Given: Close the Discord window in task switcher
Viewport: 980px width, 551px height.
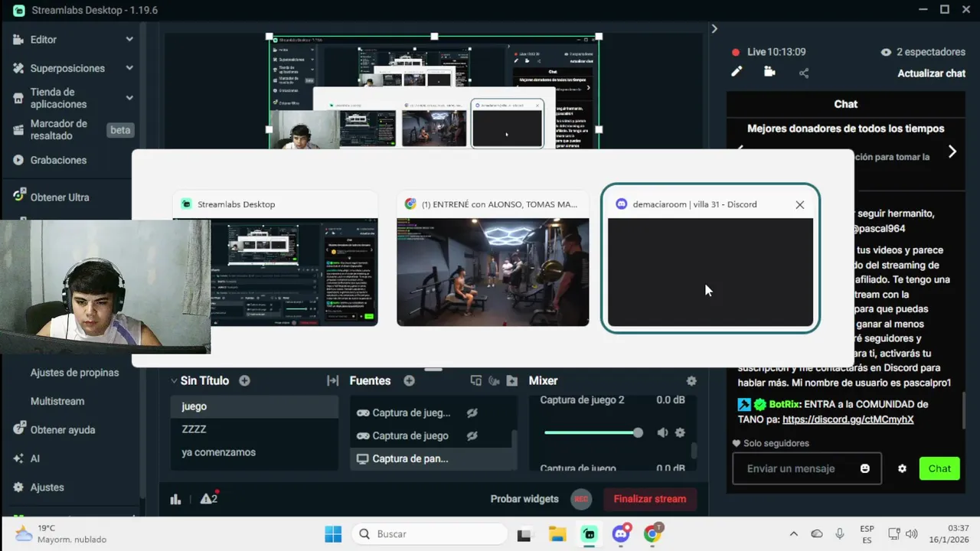Looking at the screenshot, I should click(800, 204).
